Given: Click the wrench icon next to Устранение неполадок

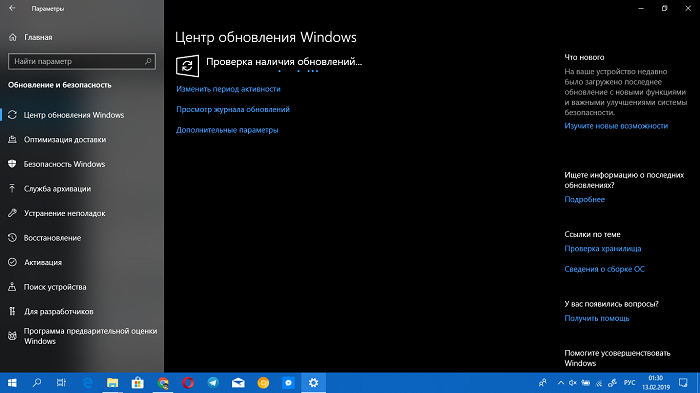Looking at the screenshot, I should [x=12, y=213].
